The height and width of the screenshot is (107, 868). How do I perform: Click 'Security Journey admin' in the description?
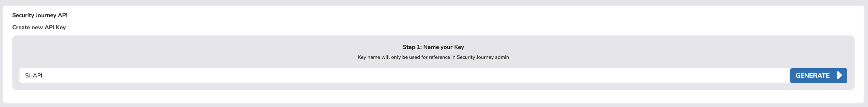tap(483, 57)
